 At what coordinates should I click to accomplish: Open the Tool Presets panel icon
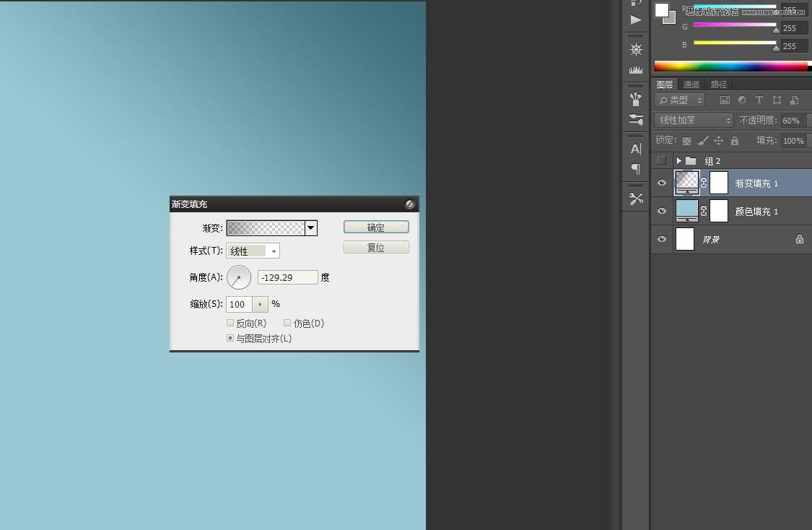coord(636,199)
